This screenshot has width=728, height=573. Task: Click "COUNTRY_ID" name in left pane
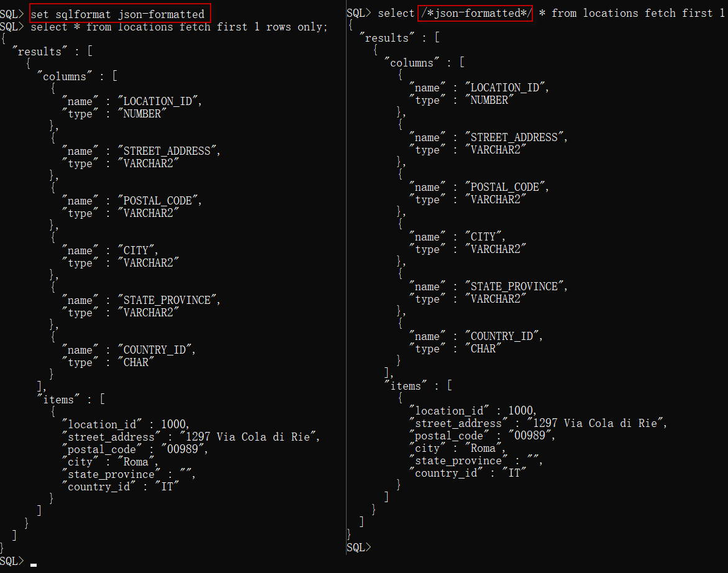tap(155, 350)
